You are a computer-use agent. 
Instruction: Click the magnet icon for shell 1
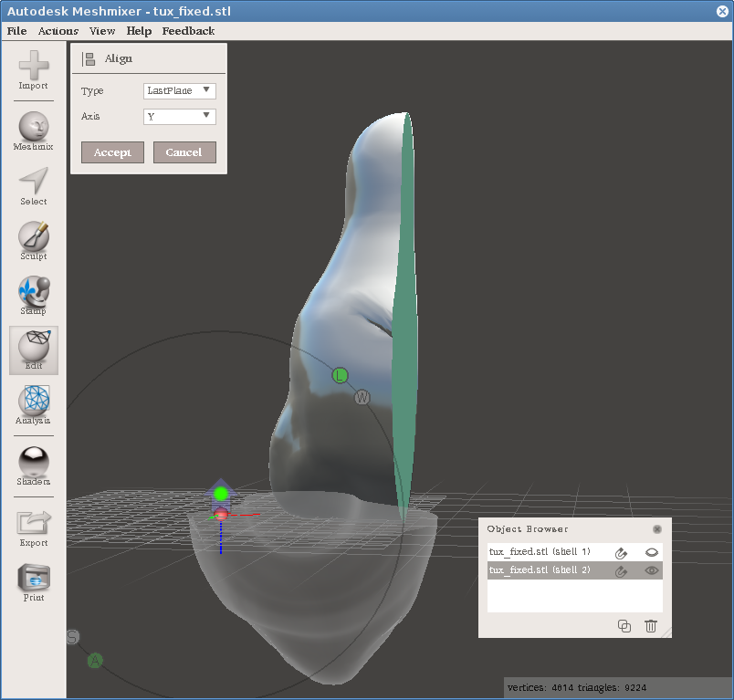[621, 553]
